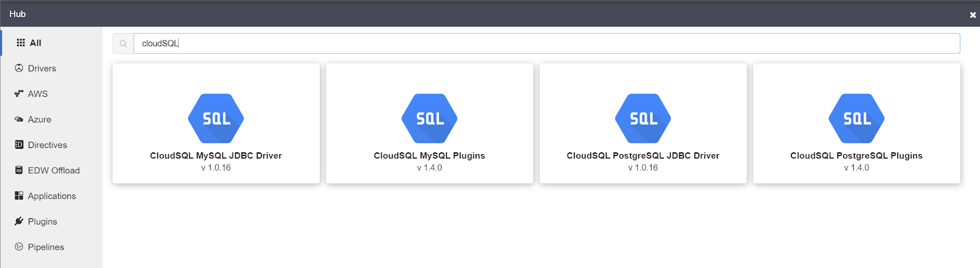Screen dimensions: 980x268
Task: Close the Hub dialog
Action: (x=973, y=15)
